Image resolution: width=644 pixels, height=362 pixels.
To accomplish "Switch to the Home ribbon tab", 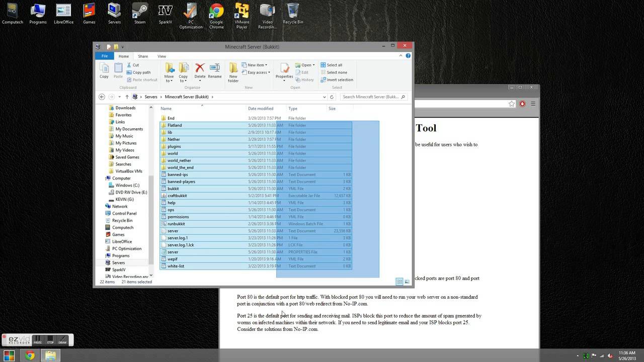I will (x=124, y=56).
